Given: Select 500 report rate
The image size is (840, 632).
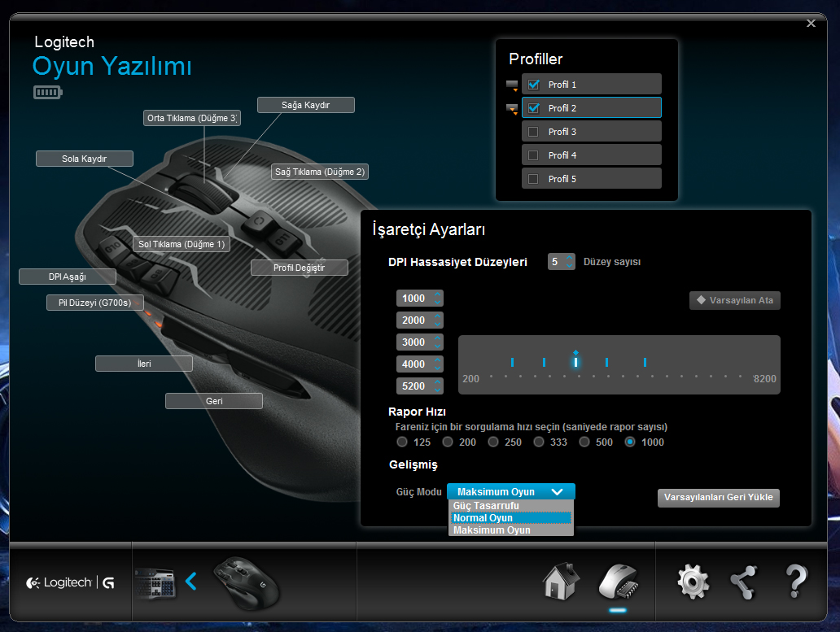Looking at the screenshot, I should tap(584, 442).
